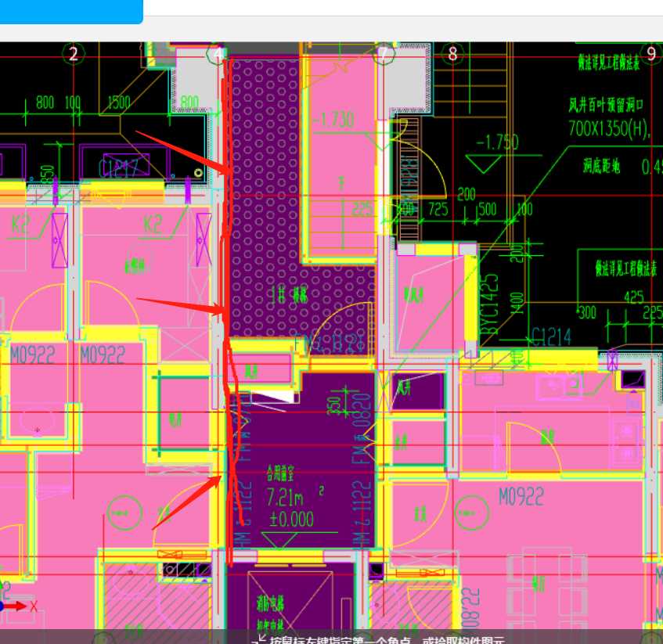Pick the window label C1217
This screenshot has width=663, height=644.
click(118, 168)
